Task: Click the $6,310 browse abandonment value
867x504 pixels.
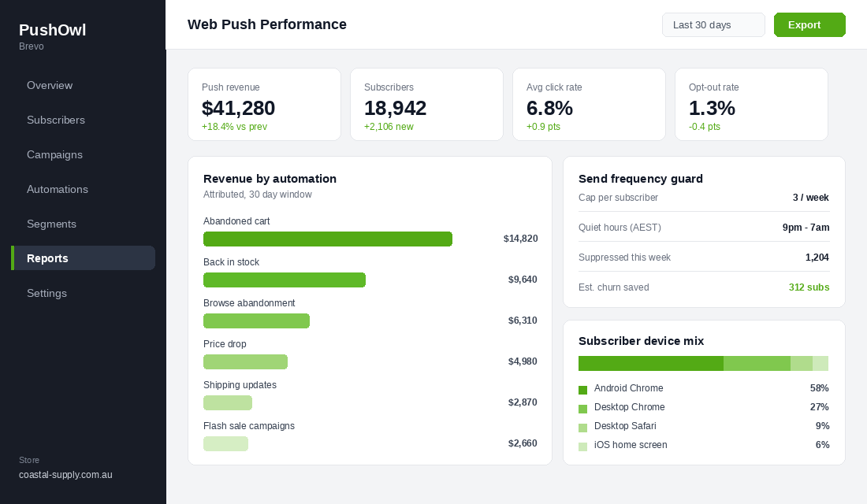Action: pyautogui.click(x=523, y=321)
